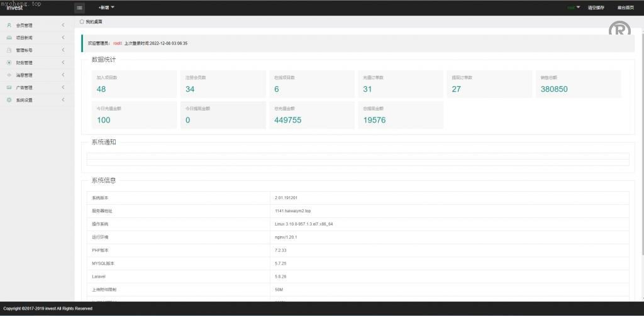Click the 系统设置 gear icon

(9, 100)
